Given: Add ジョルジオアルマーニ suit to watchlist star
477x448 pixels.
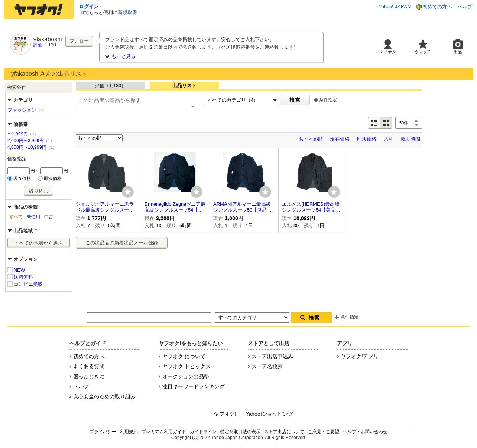Looking at the screenshot, I should pyautogui.click(x=128, y=192).
